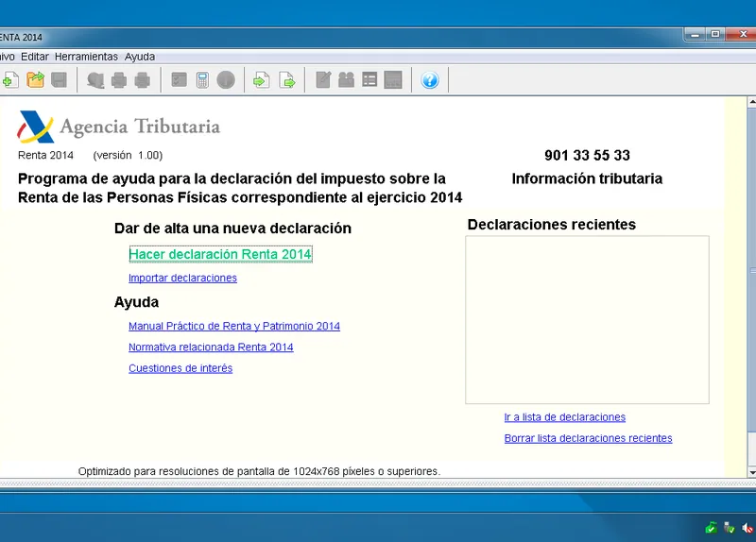Viewport: 756px width, 542px height.
Task: Click the Agencia Tributaria logo
Action: [119, 127]
